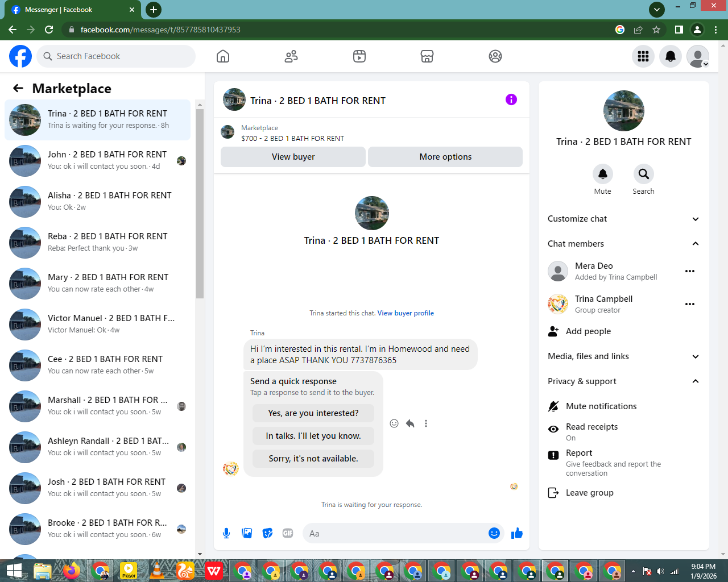728x582 pixels.
Task: Click the listing thumbnail beside $700 listing
Action: pos(227,132)
